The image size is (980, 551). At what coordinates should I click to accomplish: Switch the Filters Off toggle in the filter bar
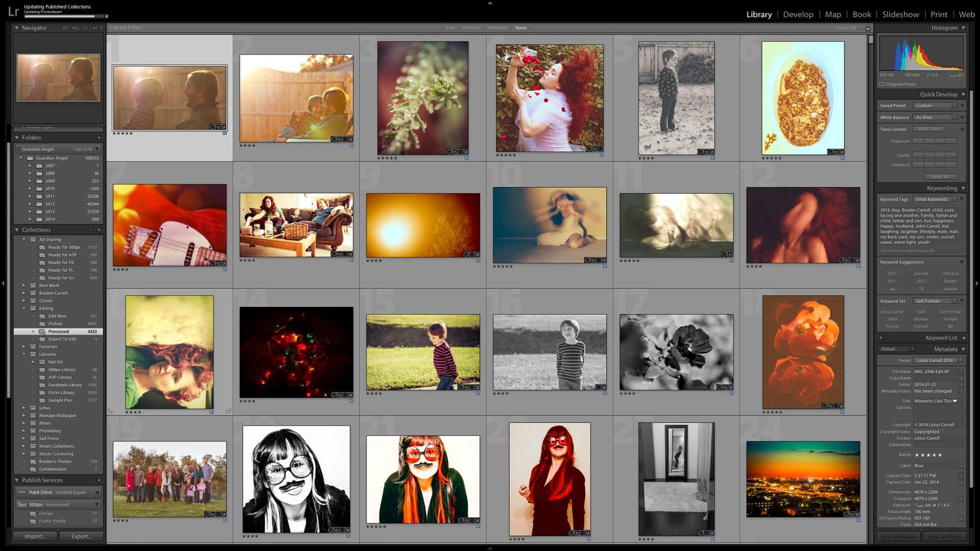tap(847, 28)
